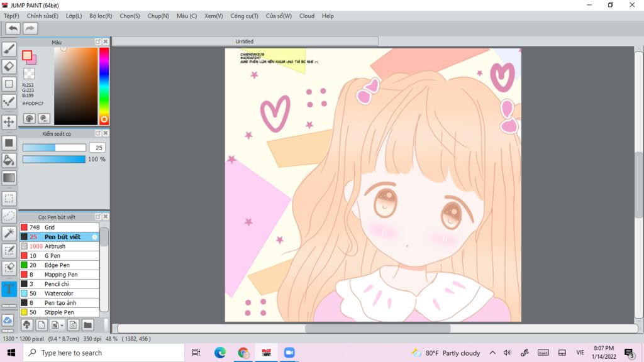Image resolution: width=644 pixels, height=362 pixels.
Task: Open Zoom from the taskbar
Action: (289, 353)
